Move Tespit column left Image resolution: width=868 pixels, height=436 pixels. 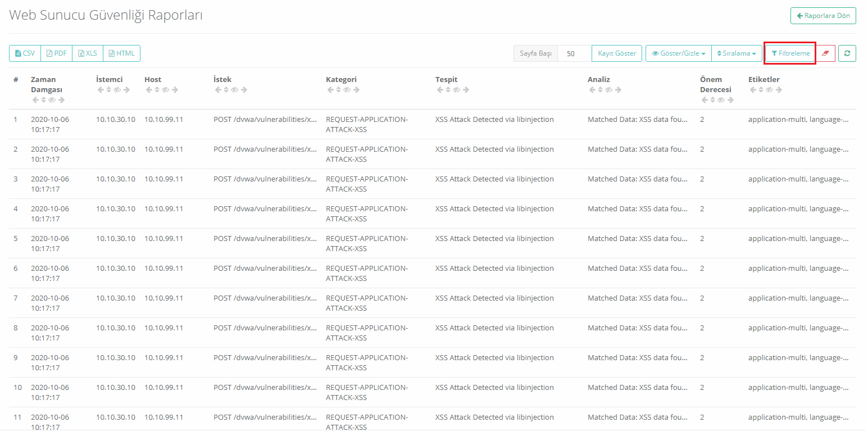(x=440, y=90)
